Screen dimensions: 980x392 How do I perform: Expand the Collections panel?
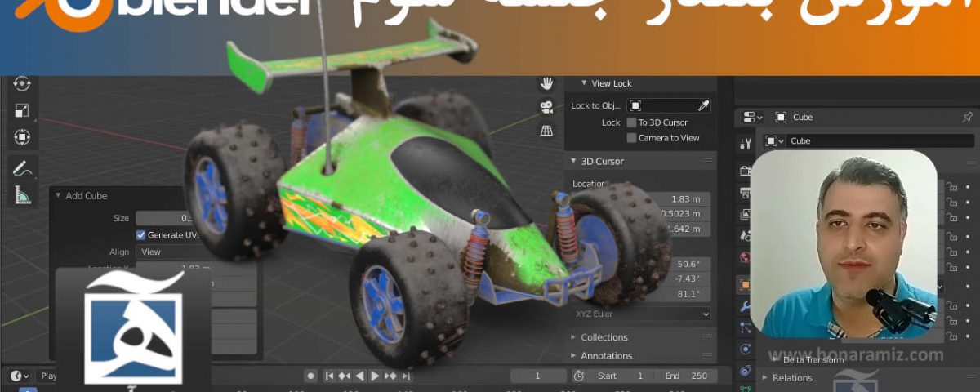point(573,337)
